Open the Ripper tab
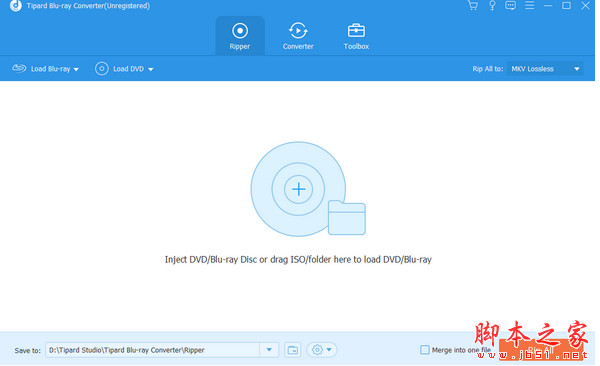Image resolution: width=600 pixels, height=366 pixels. [x=240, y=36]
